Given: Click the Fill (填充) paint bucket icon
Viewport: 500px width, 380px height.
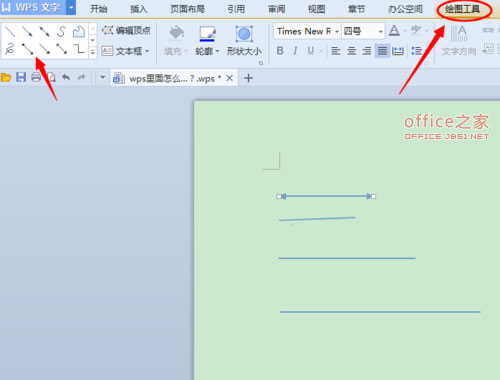Looking at the screenshot, I should [176, 33].
